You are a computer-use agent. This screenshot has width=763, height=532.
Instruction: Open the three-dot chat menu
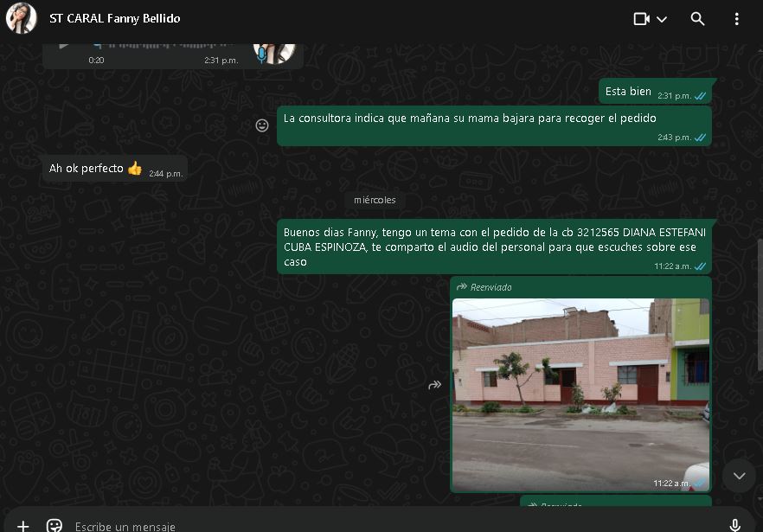coord(736,19)
